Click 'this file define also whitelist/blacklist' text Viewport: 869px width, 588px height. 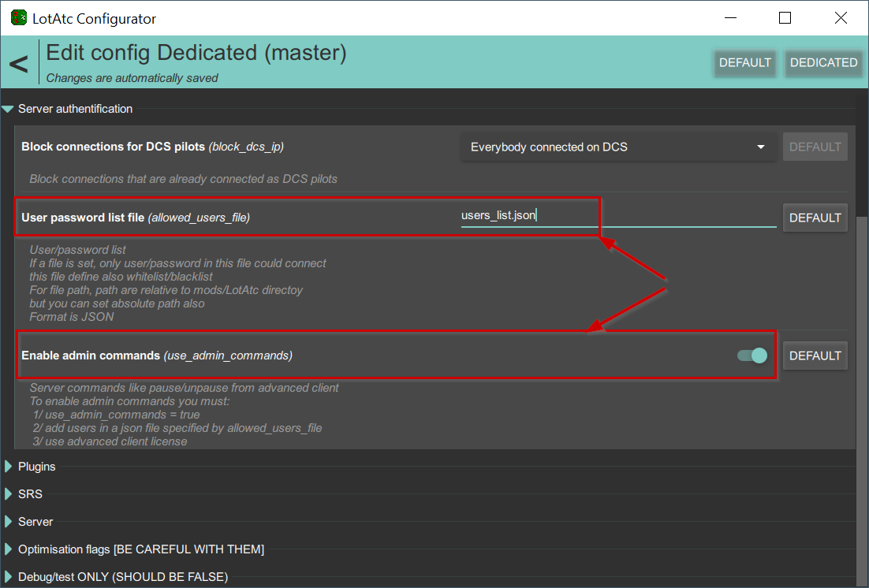121,277
